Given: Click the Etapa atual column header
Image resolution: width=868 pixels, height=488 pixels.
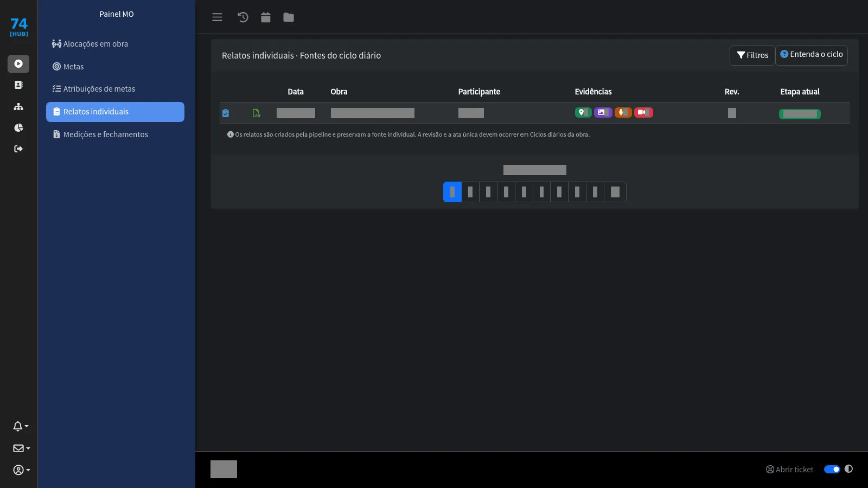Looking at the screenshot, I should pos(800,92).
